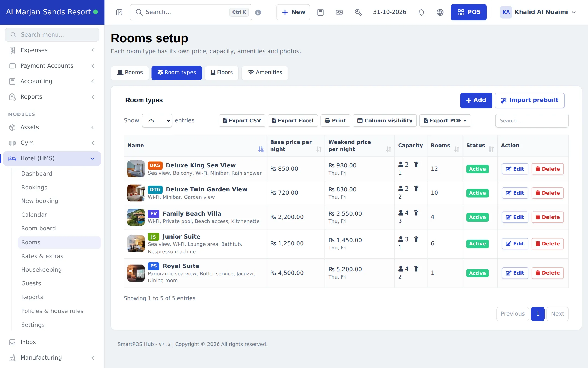Focus the table Search field
Image resolution: width=588 pixels, height=368 pixels.
point(532,120)
